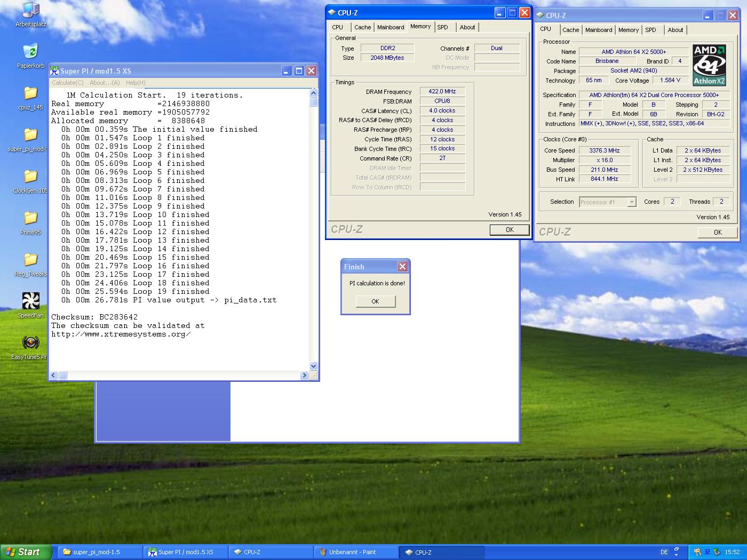Click the Super PI title bar icon

(x=54, y=71)
